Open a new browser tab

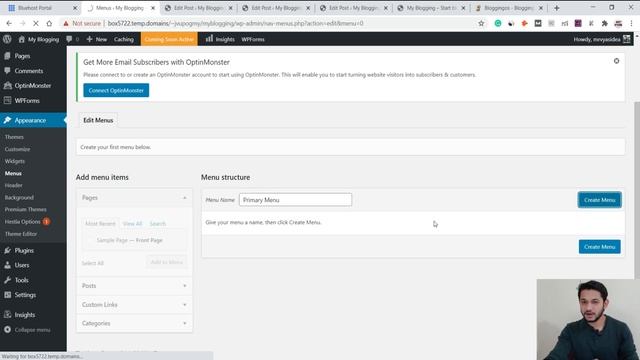click(x=556, y=8)
